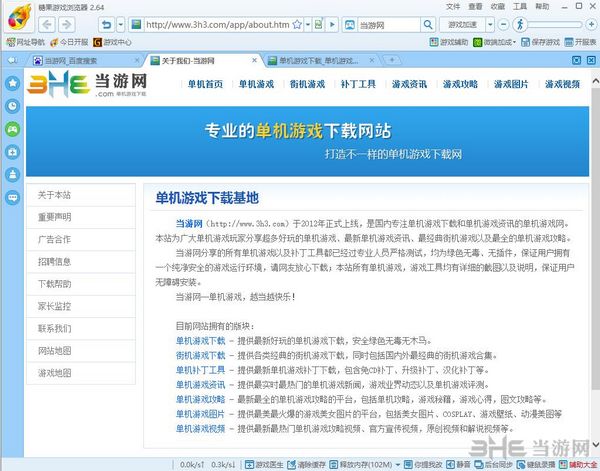Click 清除缓存 in status bar
The image size is (600, 471).
(307, 464)
